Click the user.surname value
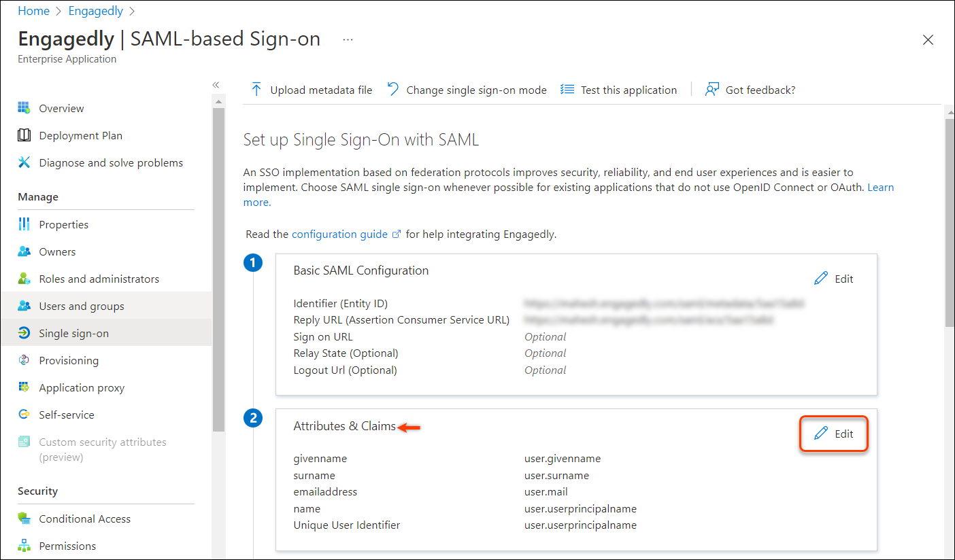This screenshot has width=955, height=560. pyautogui.click(x=556, y=476)
